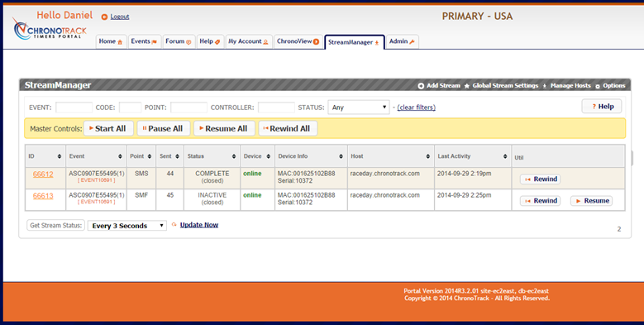The height and width of the screenshot is (325, 644).
Task: Open stream ID 66612 link
Action: point(43,174)
